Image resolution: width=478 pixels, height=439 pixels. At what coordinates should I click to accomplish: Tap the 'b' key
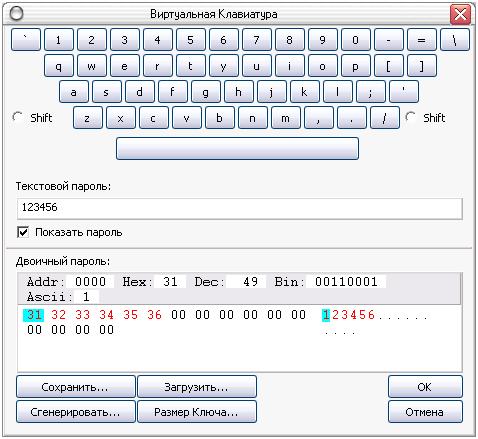220,117
